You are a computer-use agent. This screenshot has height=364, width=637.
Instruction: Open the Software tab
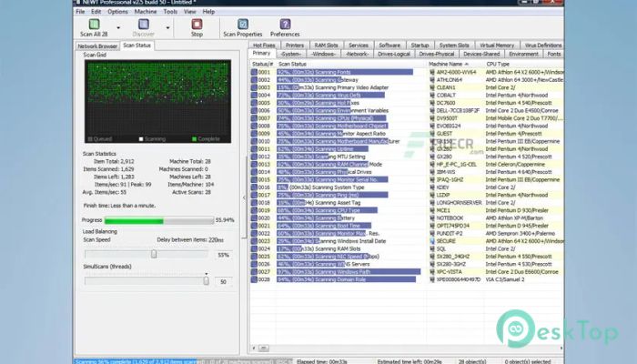pyautogui.click(x=389, y=45)
